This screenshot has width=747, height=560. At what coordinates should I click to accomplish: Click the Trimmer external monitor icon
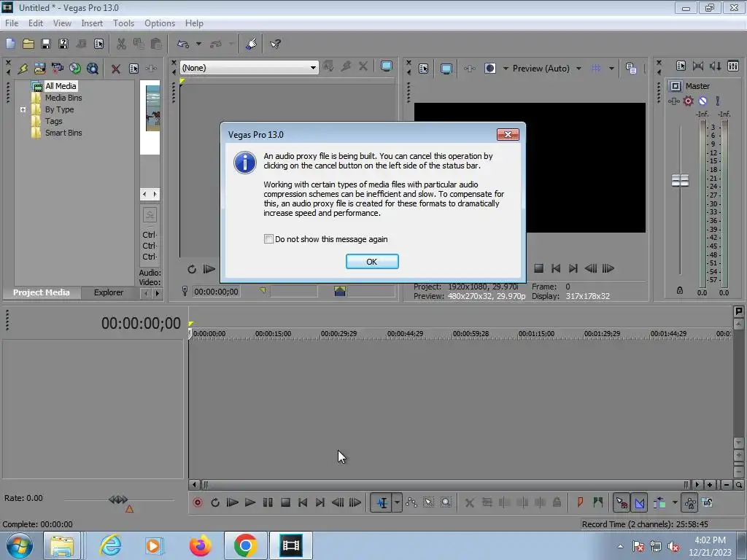[387, 66]
